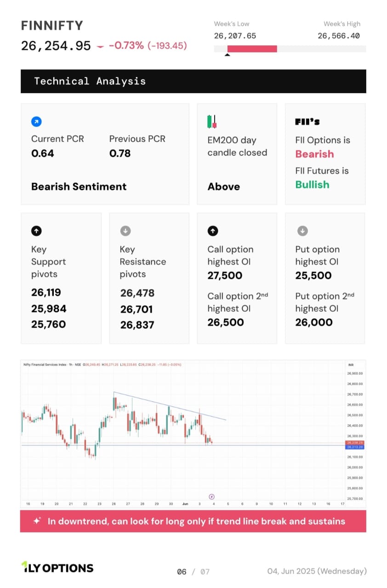Viewport: 387px width, 588px height.
Task: Click the blue arrow icon above Current PCR
Action: [x=36, y=122]
